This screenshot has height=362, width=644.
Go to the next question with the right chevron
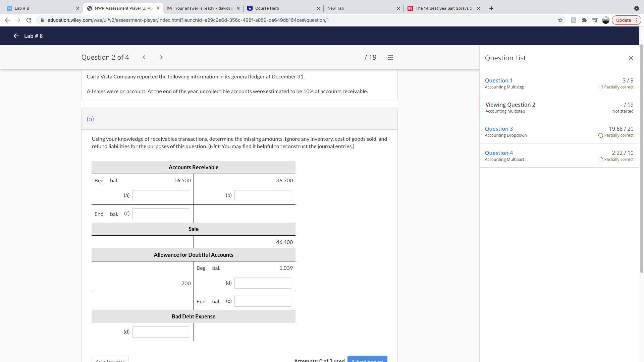tap(161, 57)
